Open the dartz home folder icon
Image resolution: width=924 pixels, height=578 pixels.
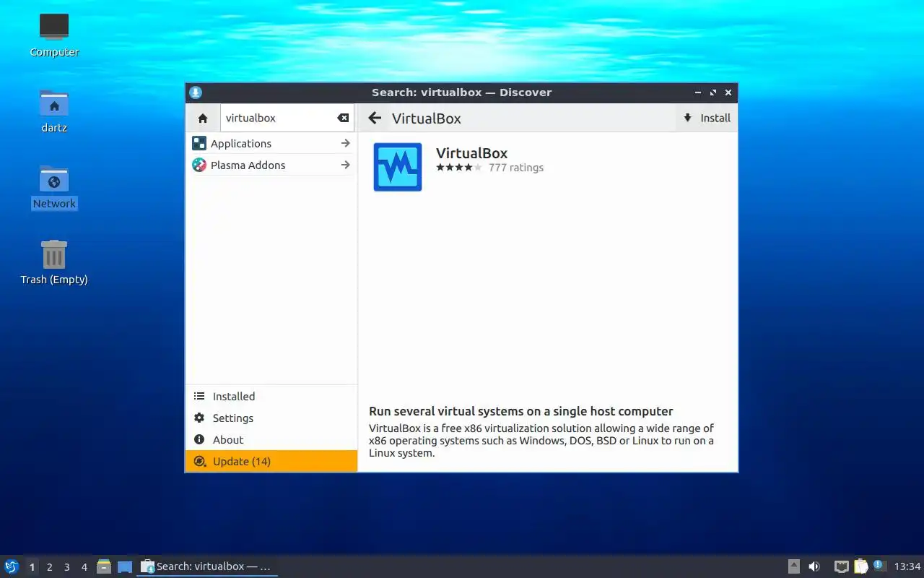[x=54, y=111]
